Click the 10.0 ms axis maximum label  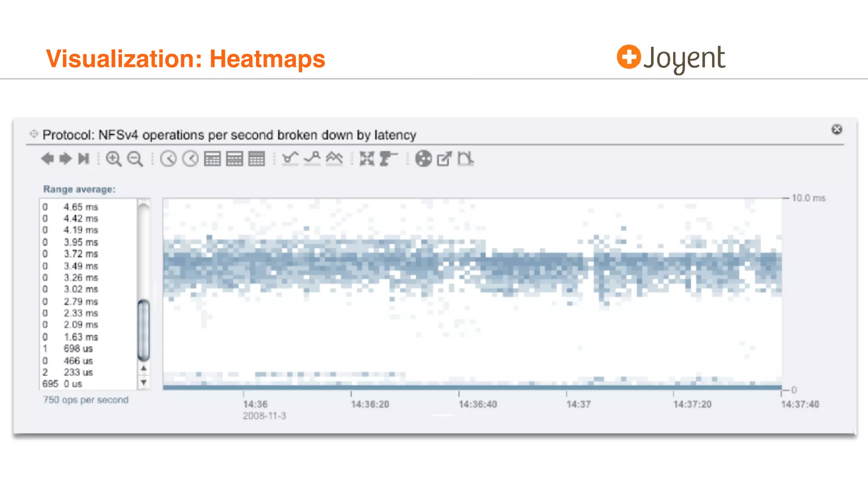tap(809, 198)
